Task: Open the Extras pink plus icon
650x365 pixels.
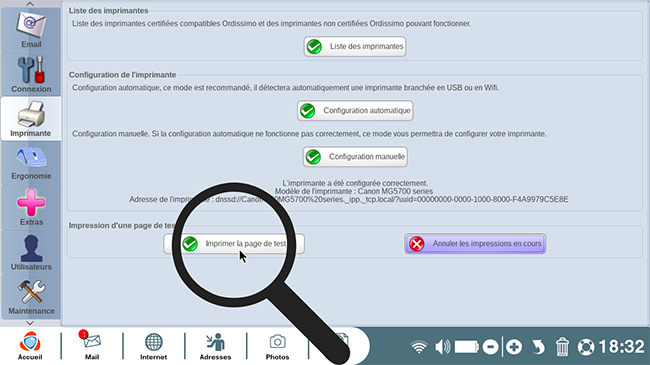Action: click(x=31, y=207)
